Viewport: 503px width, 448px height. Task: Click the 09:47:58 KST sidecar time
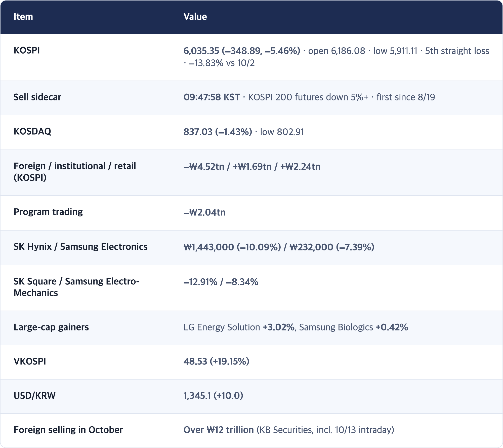[212, 97]
